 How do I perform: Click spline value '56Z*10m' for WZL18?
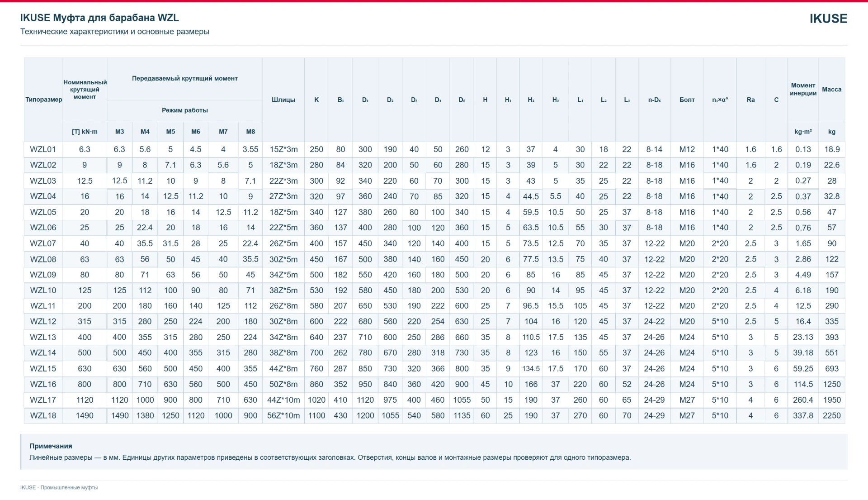click(283, 415)
